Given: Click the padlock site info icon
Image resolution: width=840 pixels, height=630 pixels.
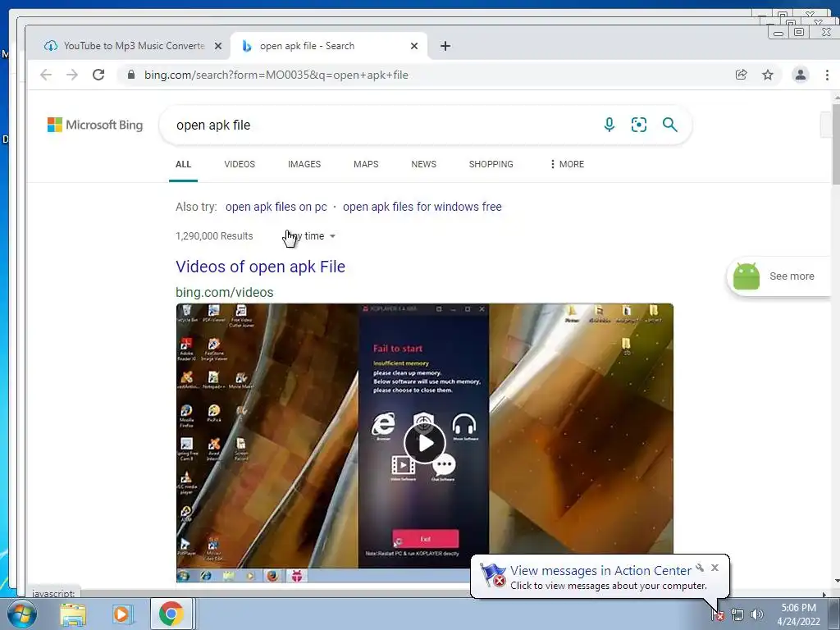Looking at the screenshot, I should [x=131, y=75].
